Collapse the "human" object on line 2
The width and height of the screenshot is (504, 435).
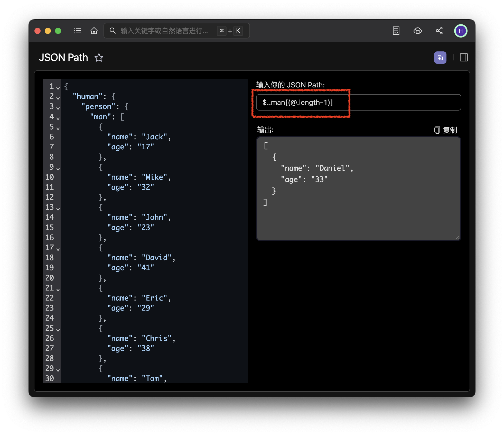coord(58,98)
